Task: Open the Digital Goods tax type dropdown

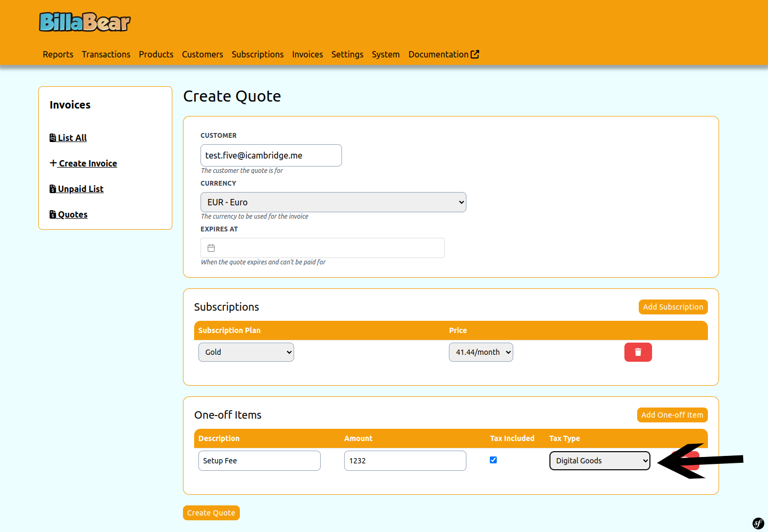Action: pyautogui.click(x=599, y=461)
